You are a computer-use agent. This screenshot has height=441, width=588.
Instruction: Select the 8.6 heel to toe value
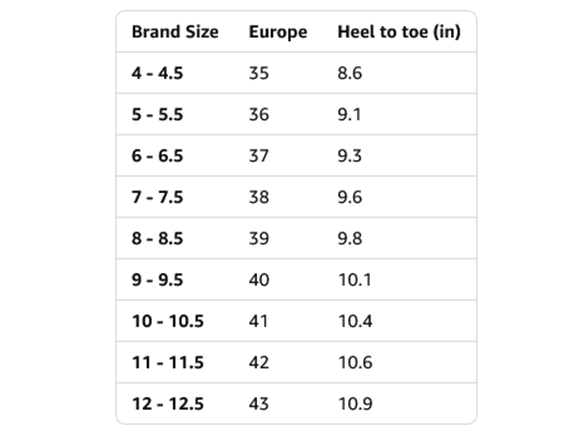tap(350, 73)
